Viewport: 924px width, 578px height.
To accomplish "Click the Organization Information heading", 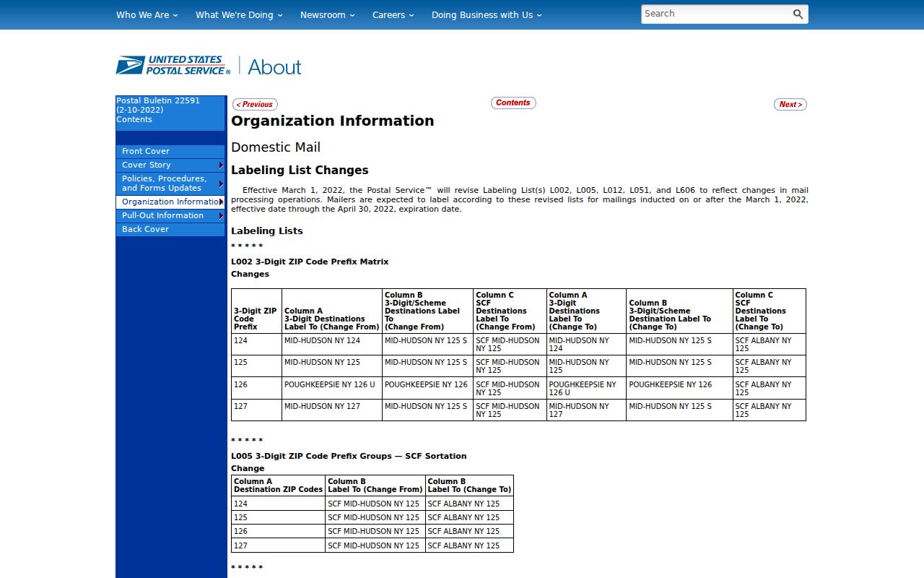I will pyautogui.click(x=333, y=121).
